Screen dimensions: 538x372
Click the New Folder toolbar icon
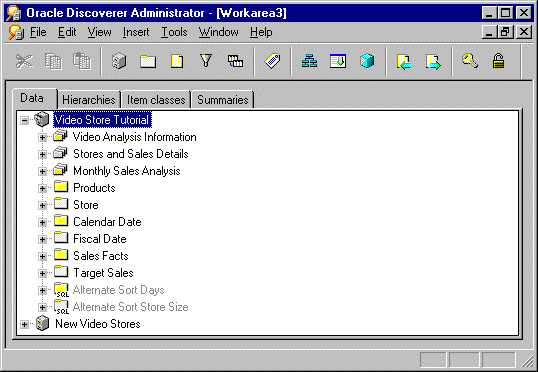pos(148,62)
